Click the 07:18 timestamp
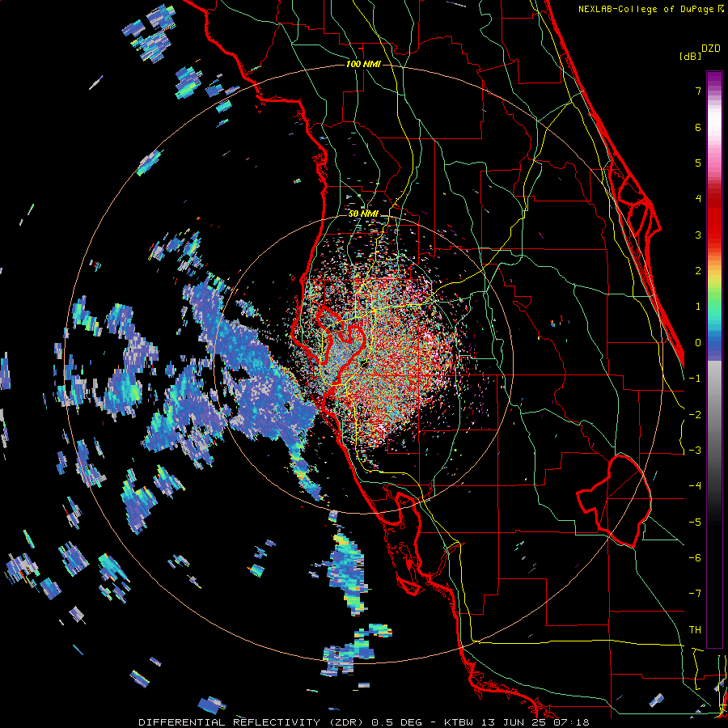 coord(570,722)
